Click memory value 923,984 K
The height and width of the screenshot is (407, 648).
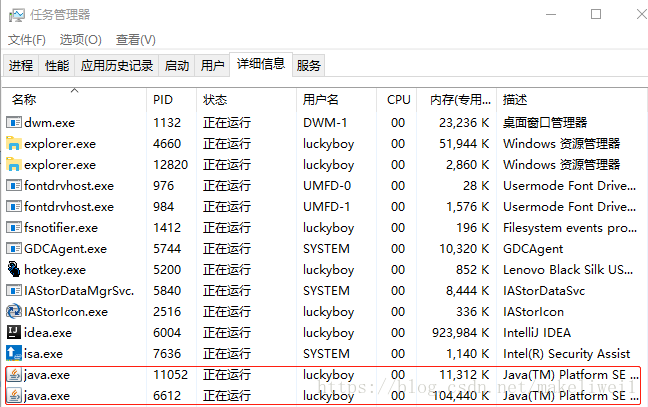pyautogui.click(x=460, y=333)
